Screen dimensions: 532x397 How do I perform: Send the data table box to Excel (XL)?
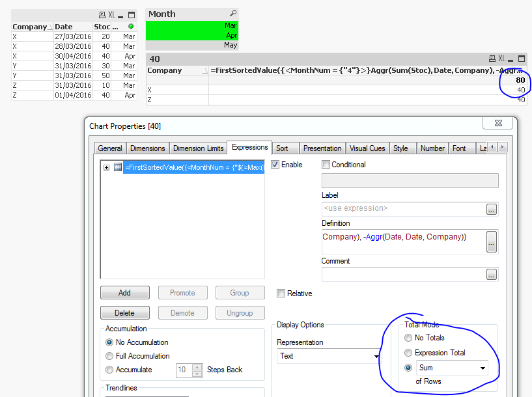pos(111,15)
